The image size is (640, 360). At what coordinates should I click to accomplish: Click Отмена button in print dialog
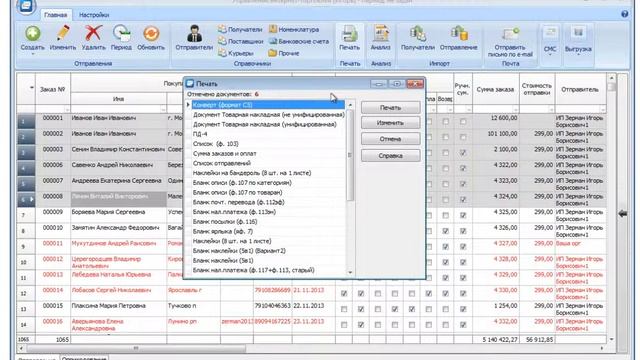pos(391,139)
